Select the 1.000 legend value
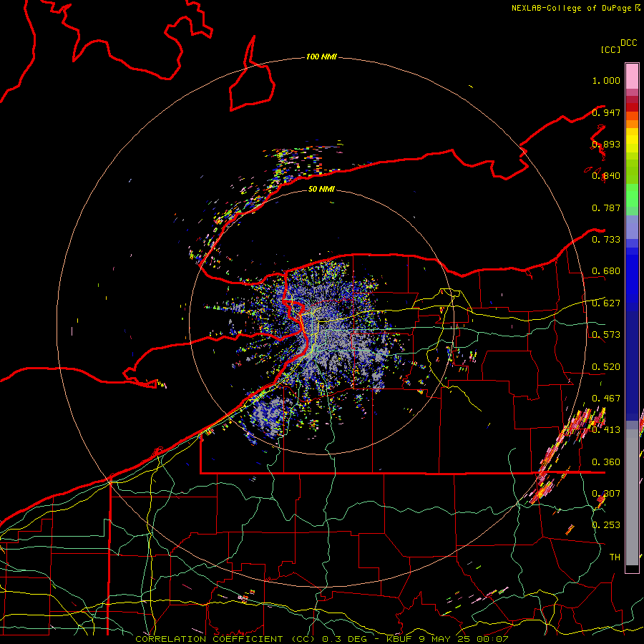Viewport: 644px width, 644px height. [606, 80]
